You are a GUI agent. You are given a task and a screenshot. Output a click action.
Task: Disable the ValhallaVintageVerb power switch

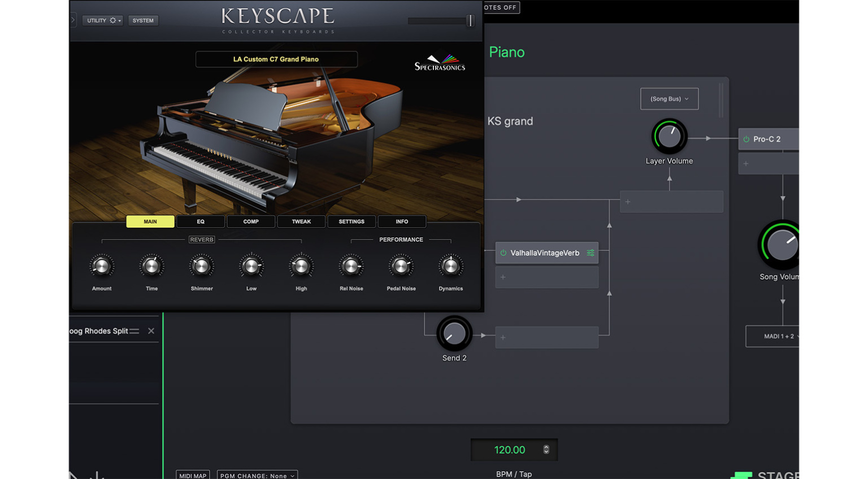(x=505, y=252)
